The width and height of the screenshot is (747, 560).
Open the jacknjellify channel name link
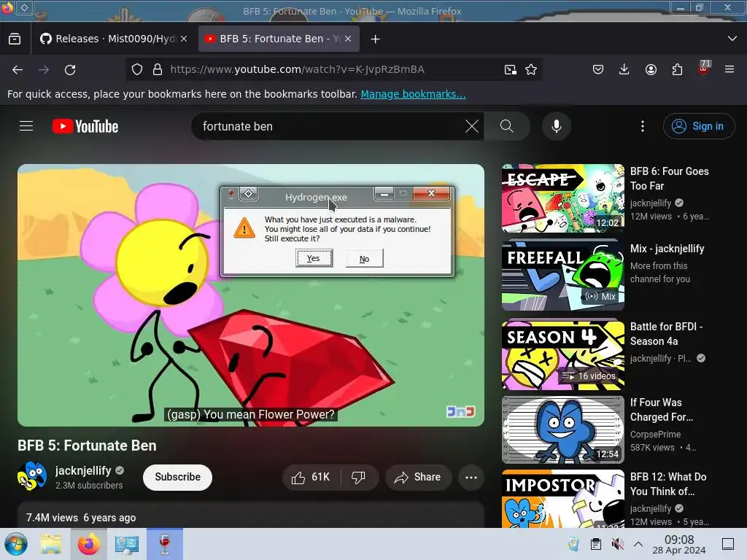[x=83, y=470]
